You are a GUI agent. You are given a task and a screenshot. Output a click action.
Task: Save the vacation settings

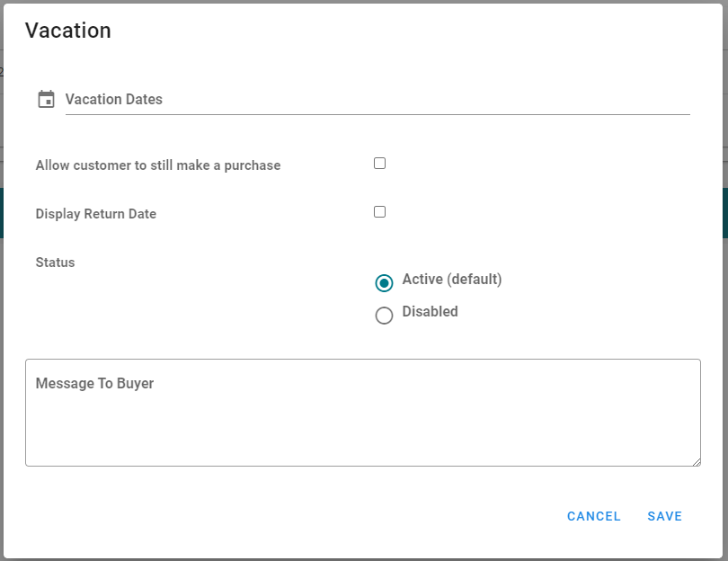click(x=664, y=516)
